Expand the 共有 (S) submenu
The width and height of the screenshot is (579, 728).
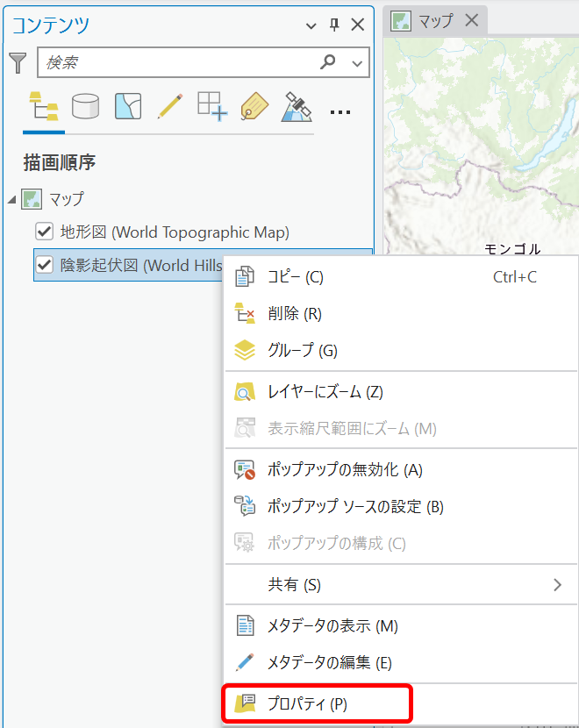click(x=557, y=584)
